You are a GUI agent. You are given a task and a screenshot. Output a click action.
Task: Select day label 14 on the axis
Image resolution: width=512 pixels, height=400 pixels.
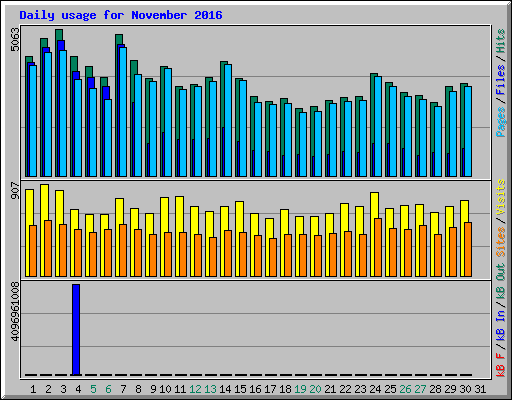(x=225, y=389)
